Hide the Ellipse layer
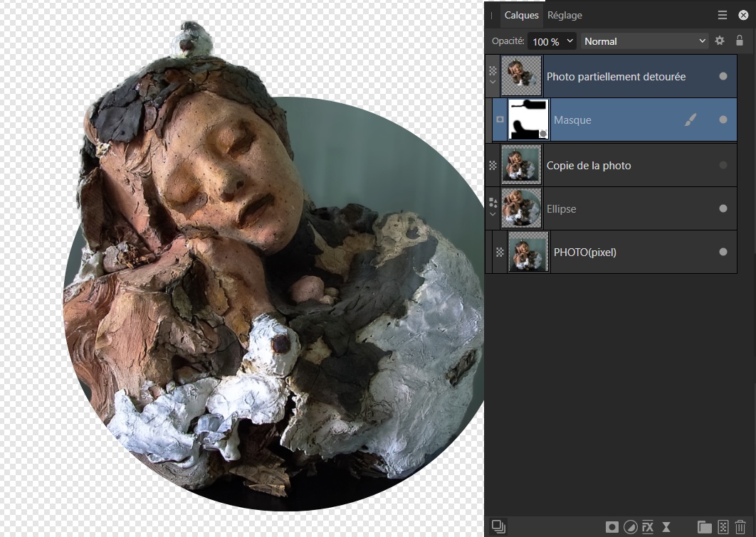Screen dimensions: 756x537 click(723, 208)
